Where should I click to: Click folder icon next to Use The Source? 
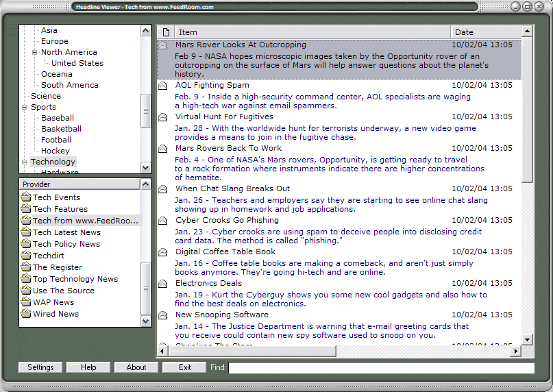coord(26,290)
